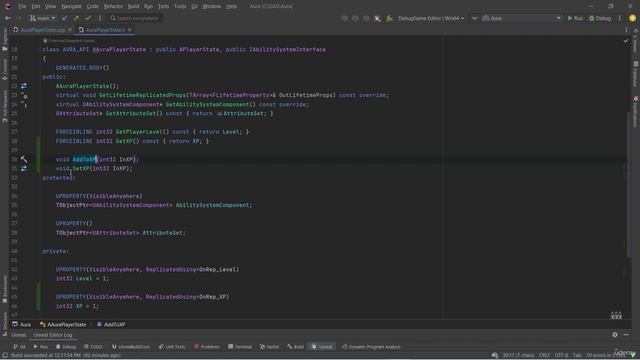Open the File menu
Screen dimensions: 640x360
point(22,6)
